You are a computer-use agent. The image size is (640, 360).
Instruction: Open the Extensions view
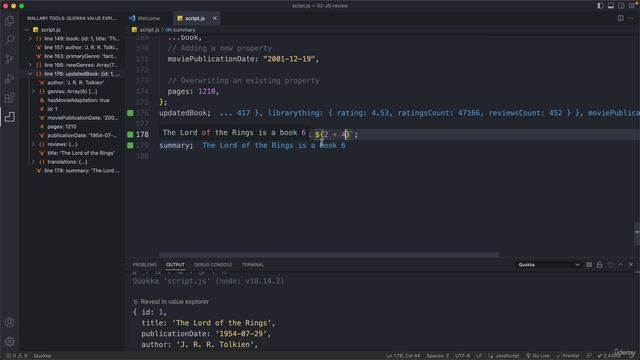coord(9,98)
